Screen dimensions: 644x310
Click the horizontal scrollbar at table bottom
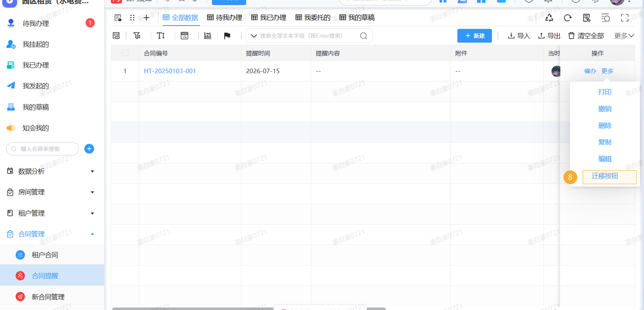tap(249, 309)
